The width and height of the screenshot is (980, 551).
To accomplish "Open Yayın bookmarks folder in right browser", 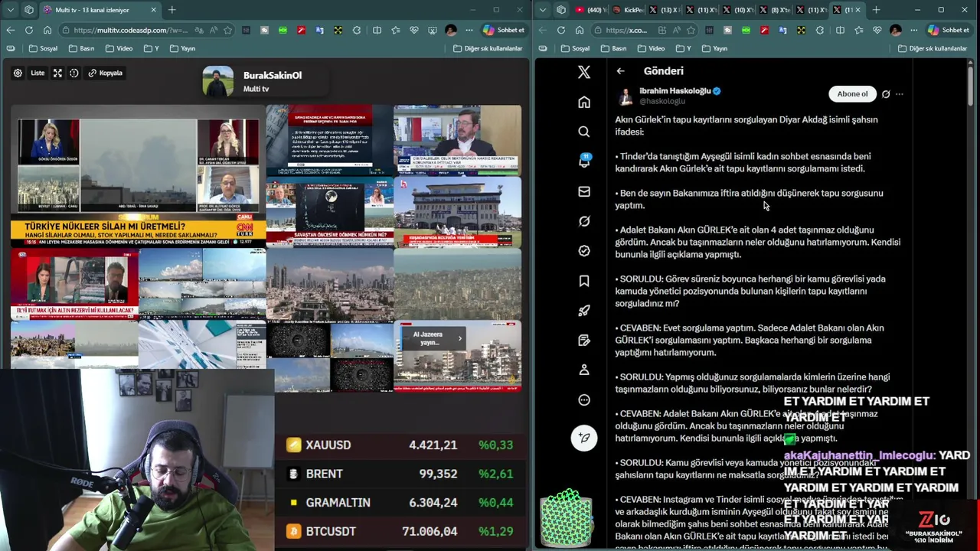I will click(x=714, y=48).
